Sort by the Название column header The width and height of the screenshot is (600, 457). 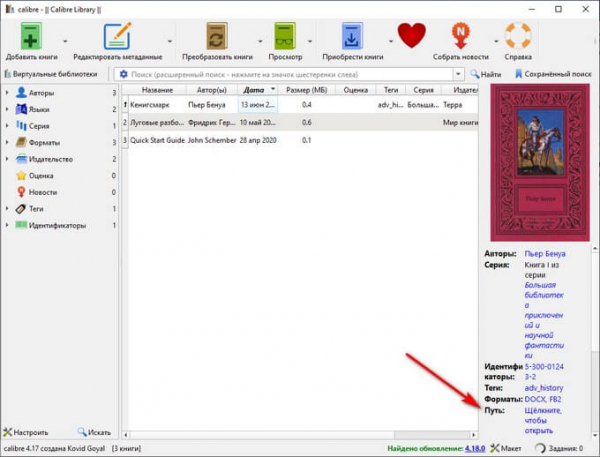tap(157, 90)
